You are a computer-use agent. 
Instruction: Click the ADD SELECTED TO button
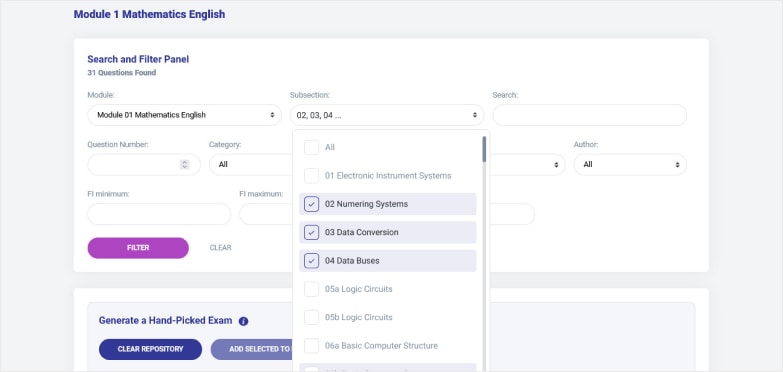tap(252, 349)
